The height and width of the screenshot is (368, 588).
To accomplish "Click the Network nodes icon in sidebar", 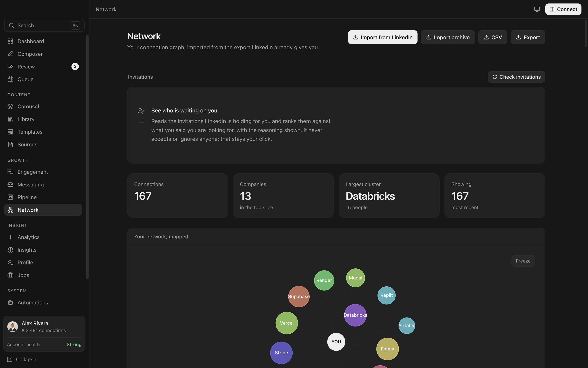I will 10,210.
